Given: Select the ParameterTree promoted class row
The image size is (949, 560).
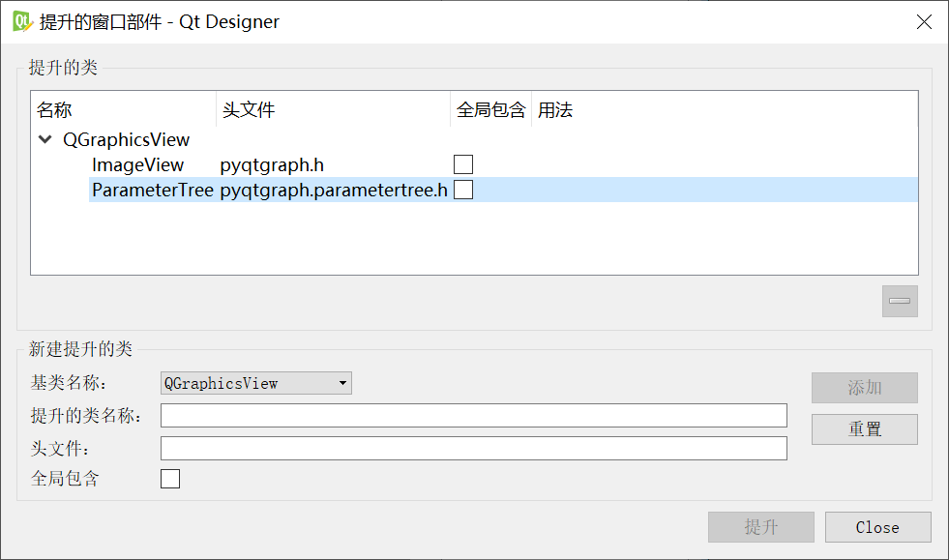Looking at the screenshot, I should pos(503,191).
